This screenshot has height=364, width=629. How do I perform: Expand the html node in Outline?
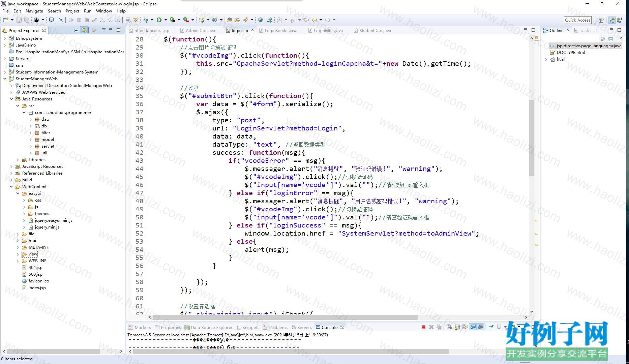coord(546,59)
